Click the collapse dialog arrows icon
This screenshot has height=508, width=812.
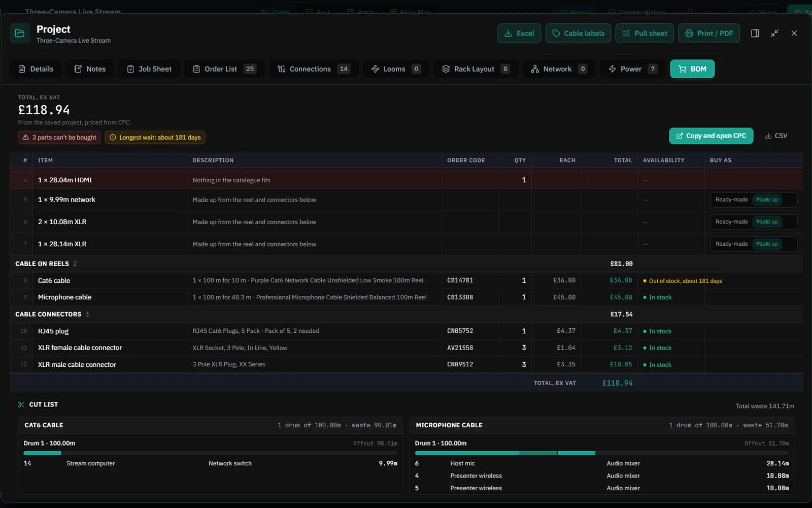tap(774, 34)
